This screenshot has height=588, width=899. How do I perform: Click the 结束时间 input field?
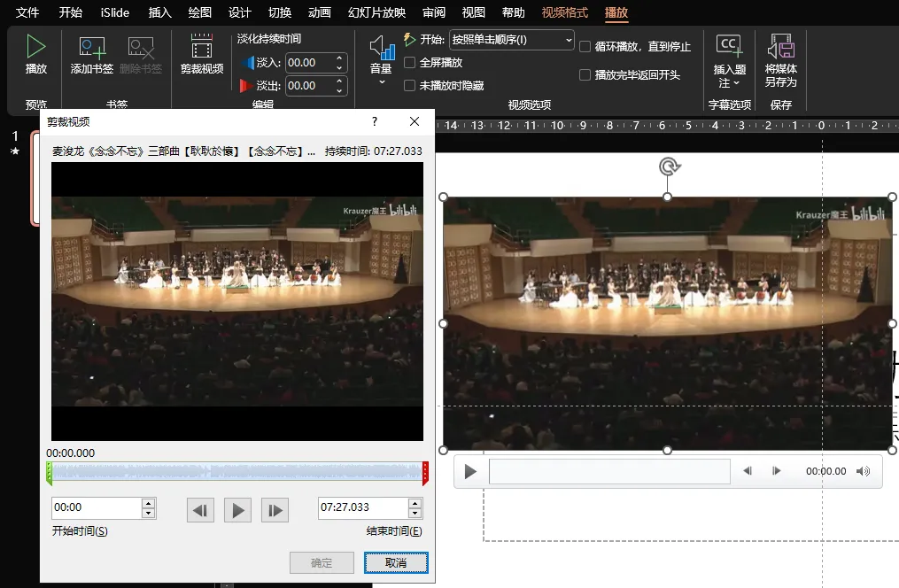tap(363, 507)
